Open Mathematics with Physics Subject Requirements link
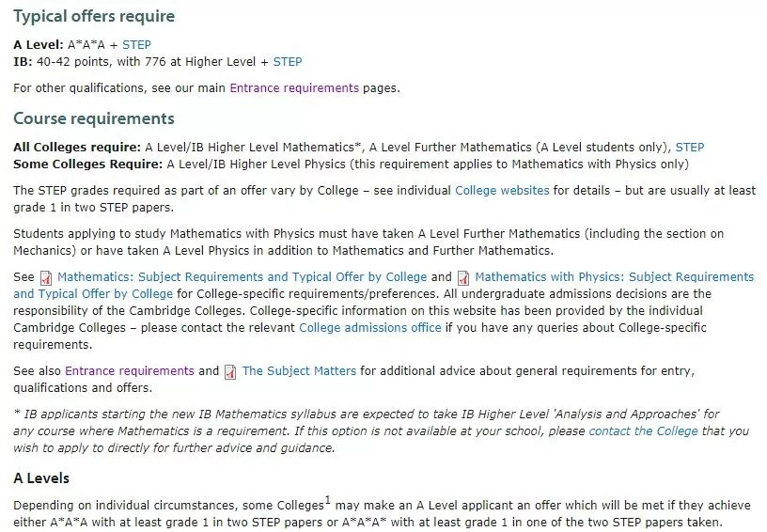Screen dimensions: 767x532 click(615, 276)
